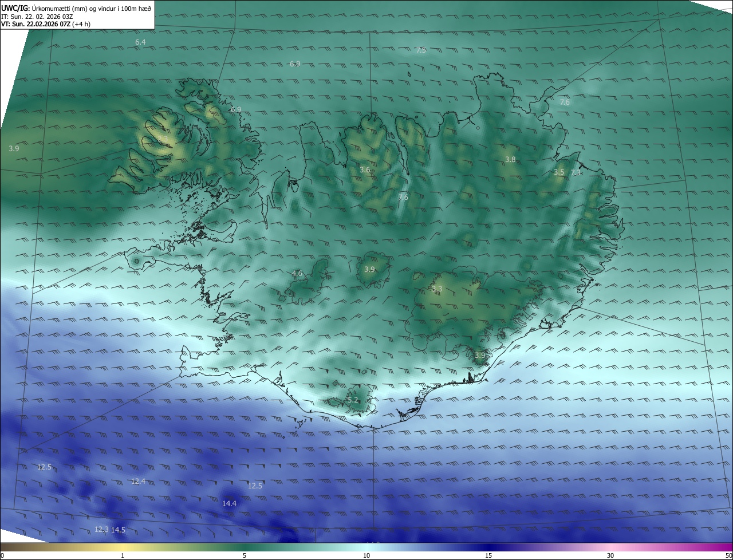
Task: Click the 14.5 value label
Action: (x=118, y=530)
